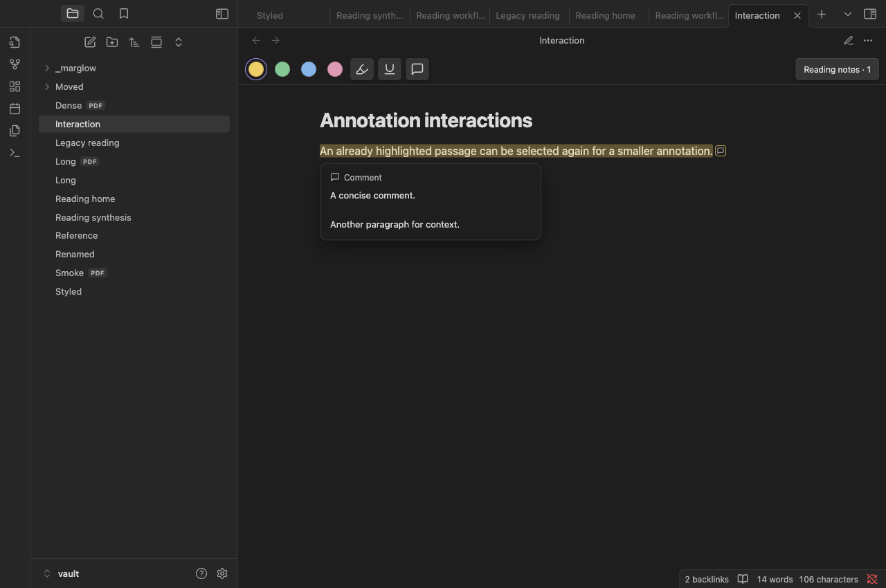
Task: Toggle the left sidebar panel
Action: [x=222, y=14]
